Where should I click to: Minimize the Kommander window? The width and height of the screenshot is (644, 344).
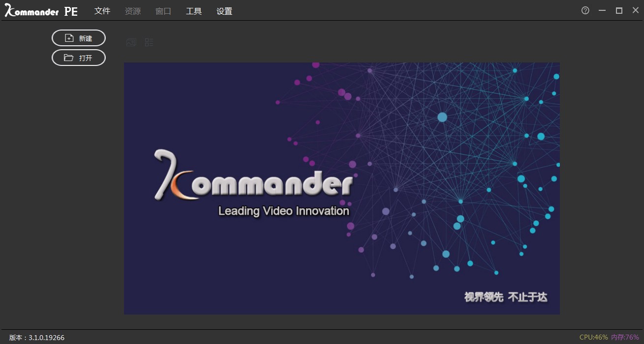602,10
